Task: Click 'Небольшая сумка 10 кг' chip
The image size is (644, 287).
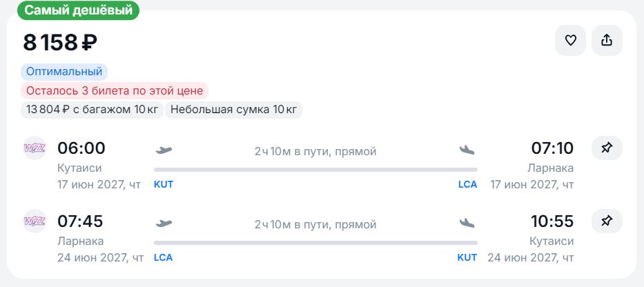Action: [233, 110]
